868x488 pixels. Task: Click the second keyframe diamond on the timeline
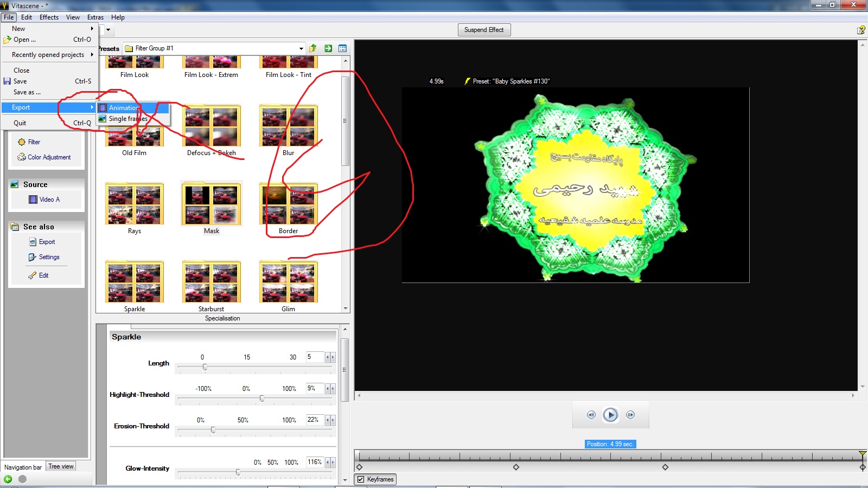pyautogui.click(x=516, y=467)
